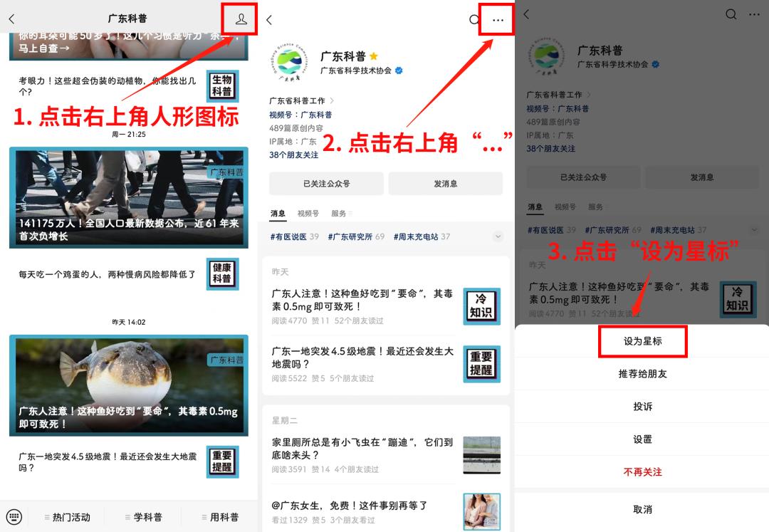This screenshot has width=769, height=532.
Task: Open the 学科普 bottom menu
Action: point(144,517)
